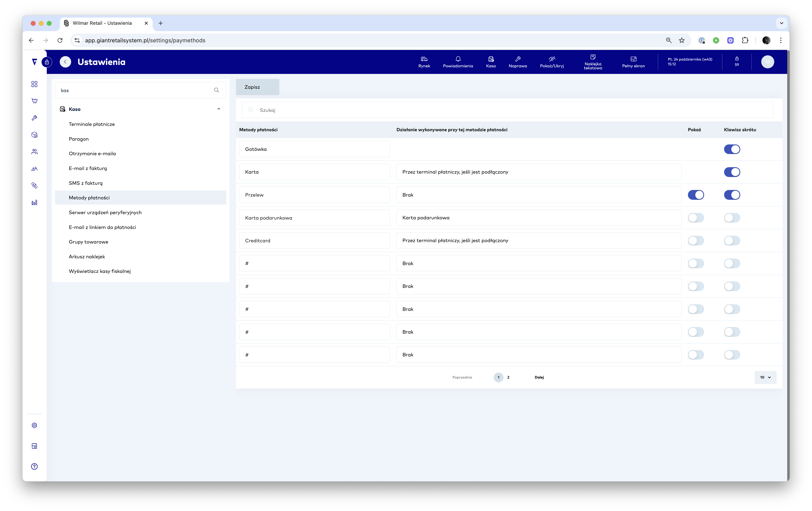Open the Naprawa wrench icon in header

[x=518, y=59]
